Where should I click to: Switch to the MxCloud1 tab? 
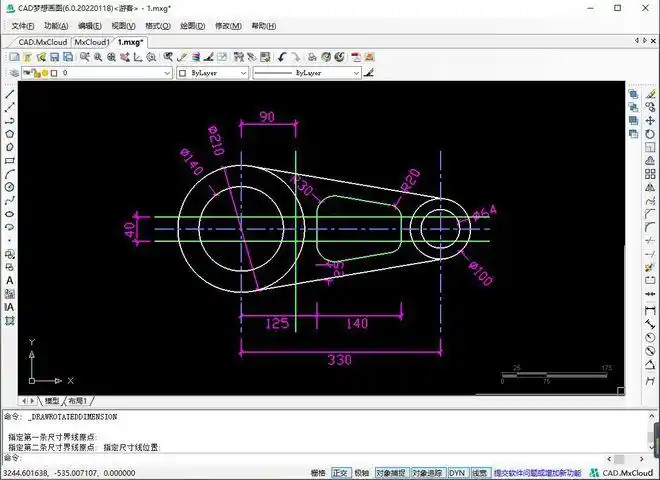(x=92, y=42)
